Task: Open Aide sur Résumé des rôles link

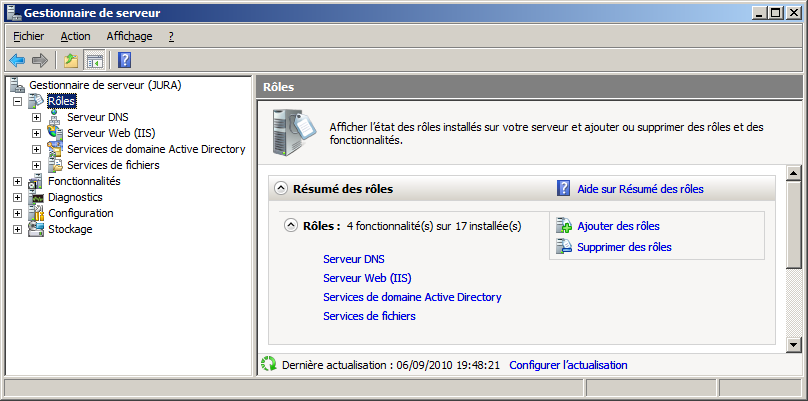Action: [640, 188]
